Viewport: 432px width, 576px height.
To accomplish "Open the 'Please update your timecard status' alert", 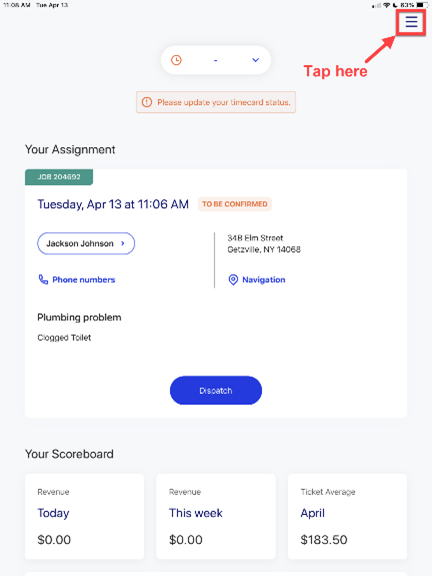I will point(216,102).
